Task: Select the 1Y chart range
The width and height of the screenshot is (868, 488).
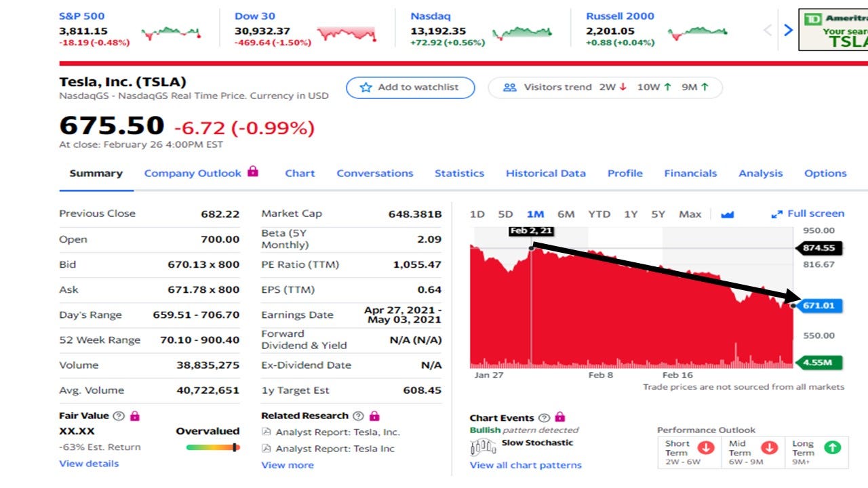Action: 631,214
